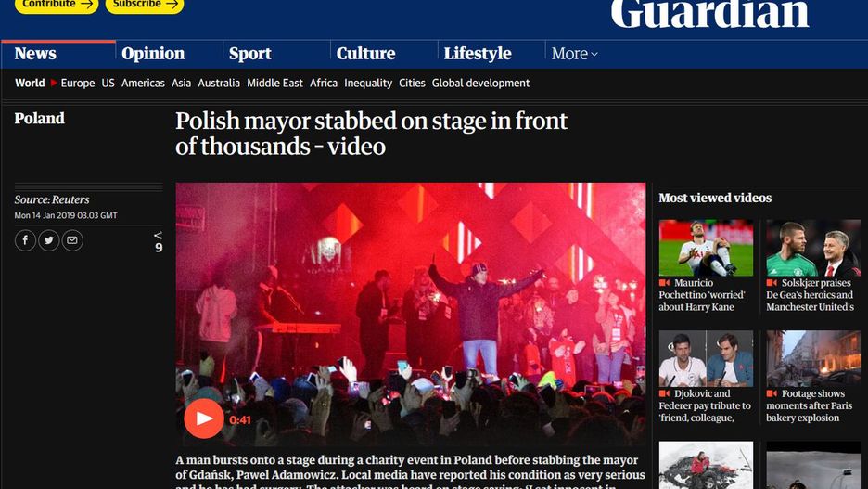This screenshot has width=868, height=489.
Task: Click the share count icon showing 9
Action: tap(159, 242)
